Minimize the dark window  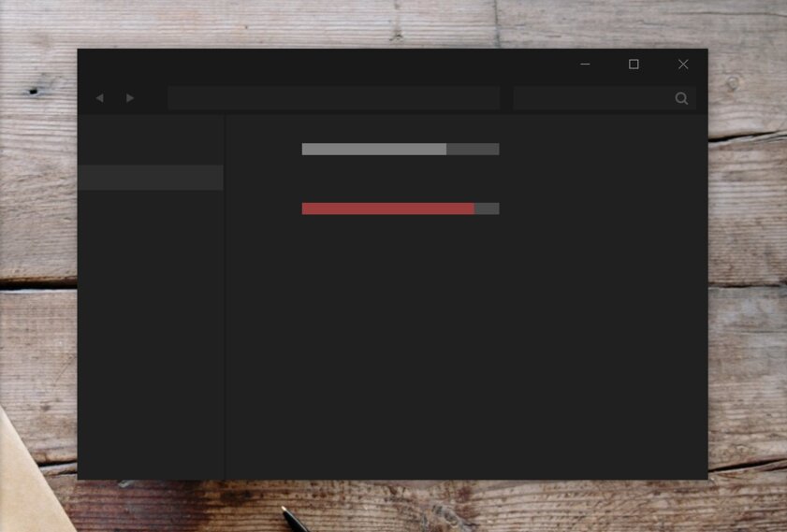click(585, 65)
